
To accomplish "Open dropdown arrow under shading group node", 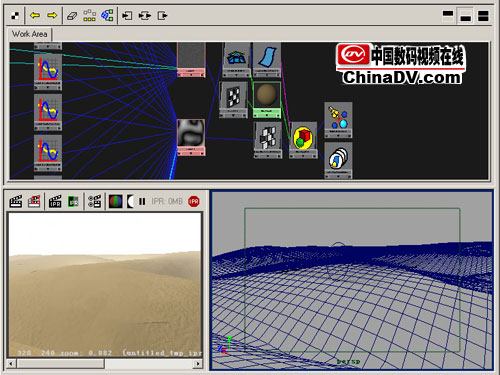I will tap(303, 156).
